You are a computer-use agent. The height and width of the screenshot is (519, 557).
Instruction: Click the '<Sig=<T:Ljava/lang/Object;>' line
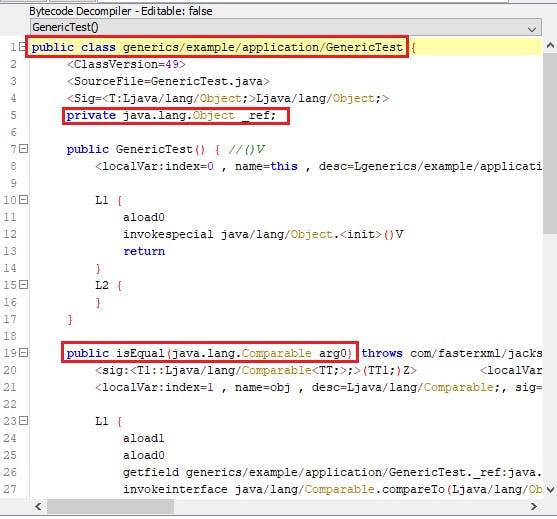228,98
